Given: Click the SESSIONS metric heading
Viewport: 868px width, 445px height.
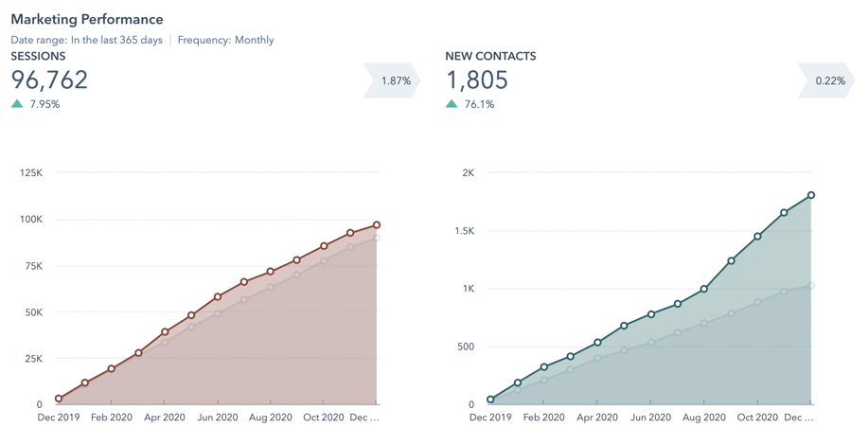Looking at the screenshot, I should [x=38, y=56].
